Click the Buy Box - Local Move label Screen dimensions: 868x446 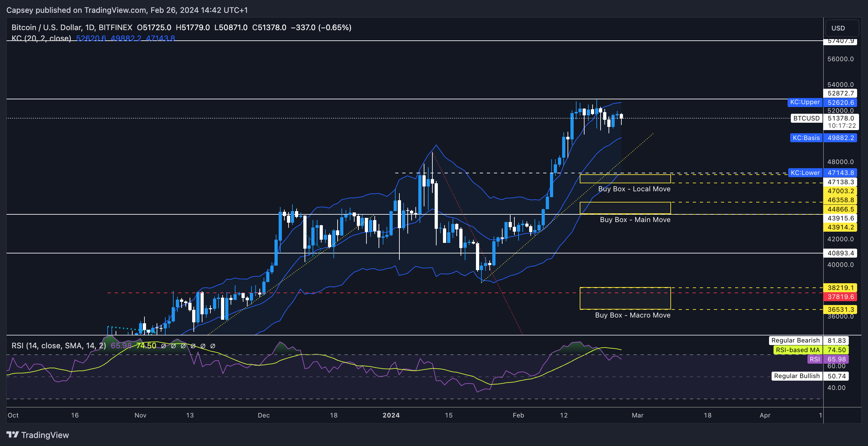coord(634,189)
